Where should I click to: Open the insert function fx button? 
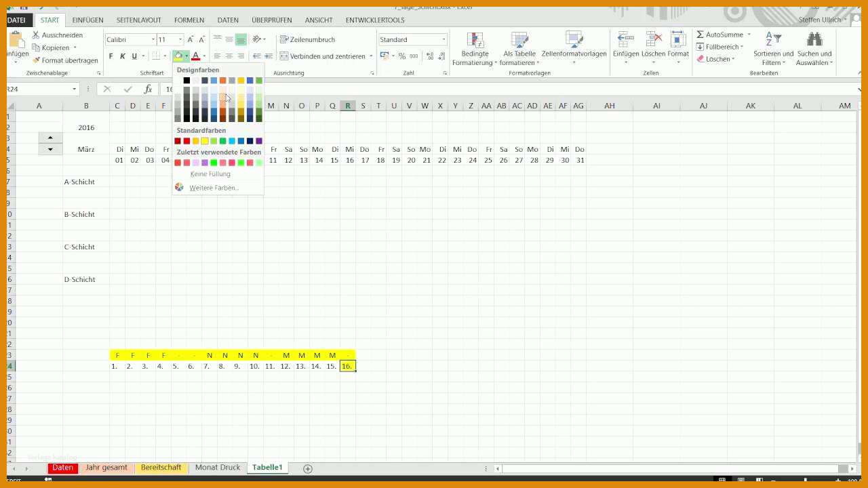coord(148,89)
